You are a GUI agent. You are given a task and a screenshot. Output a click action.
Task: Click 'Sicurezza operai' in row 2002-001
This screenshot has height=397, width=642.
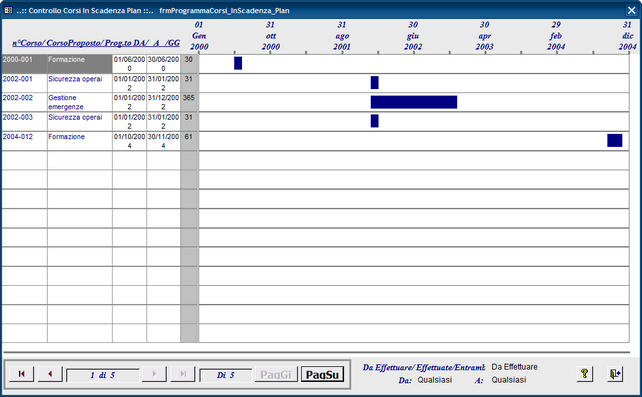[x=75, y=79]
